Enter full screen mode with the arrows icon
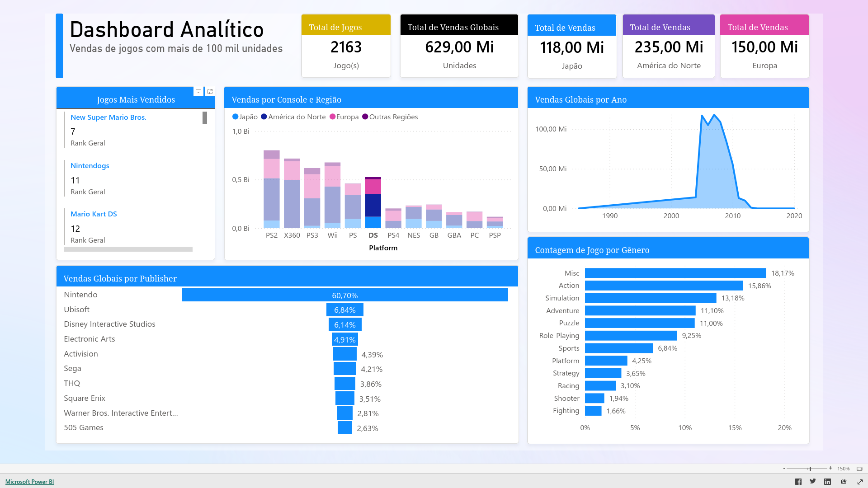The width and height of the screenshot is (868, 488). coord(860,482)
